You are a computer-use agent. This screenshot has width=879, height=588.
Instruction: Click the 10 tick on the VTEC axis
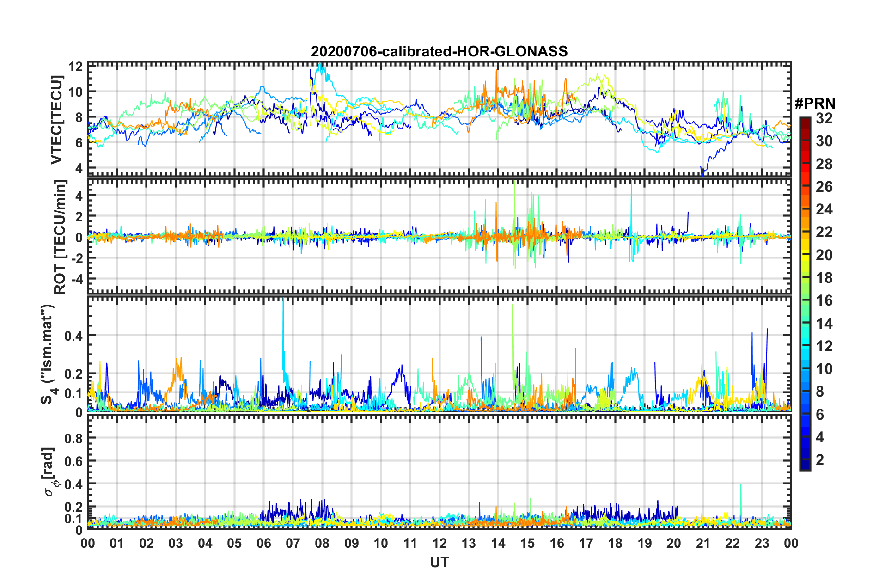tap(76, 92)
